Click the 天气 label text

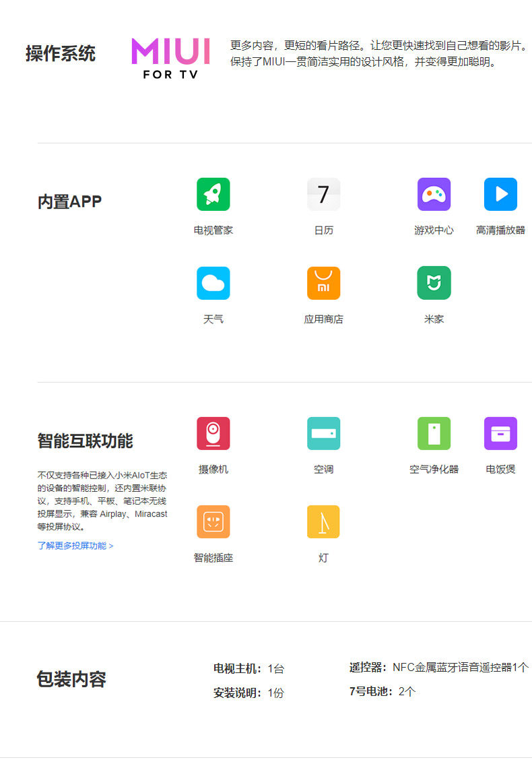213,319
